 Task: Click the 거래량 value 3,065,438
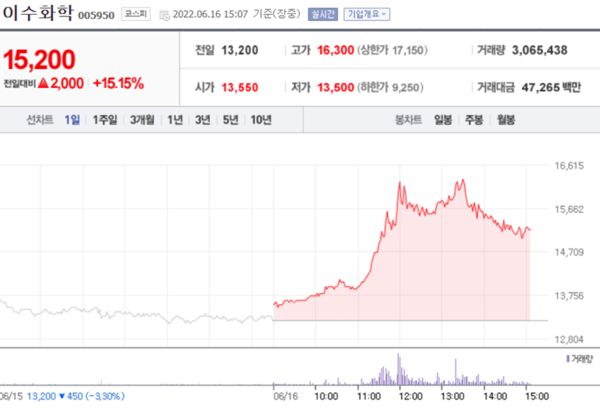tap(540, 50)
